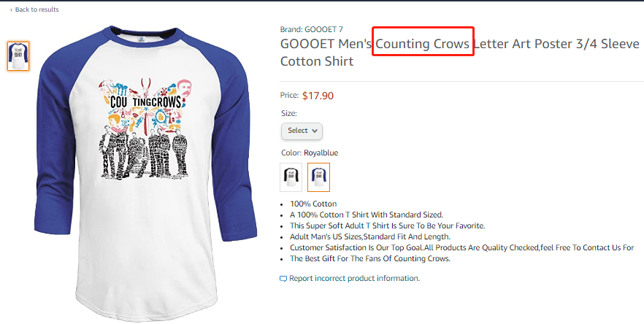Click the 100% Cotton bullet text
The image size is (644, 324).
click(313, 204)
